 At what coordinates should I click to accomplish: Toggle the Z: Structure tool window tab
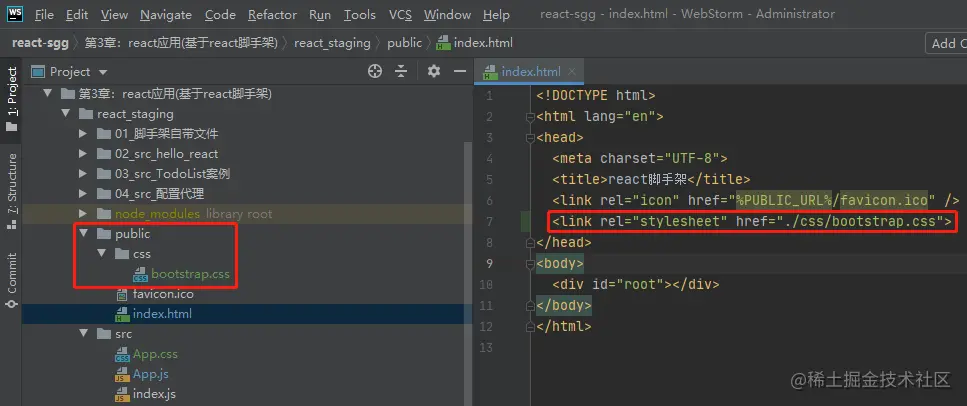(11, 192)
